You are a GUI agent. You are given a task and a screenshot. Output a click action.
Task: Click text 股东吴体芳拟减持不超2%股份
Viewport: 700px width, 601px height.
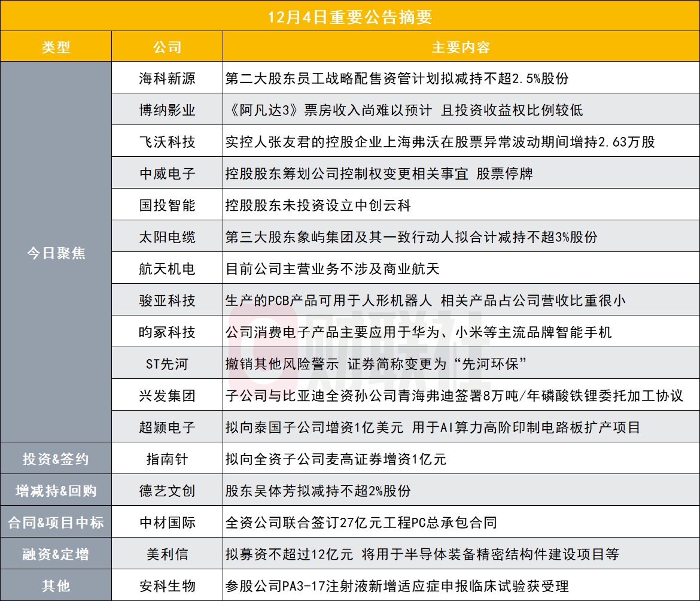[318, 491]
